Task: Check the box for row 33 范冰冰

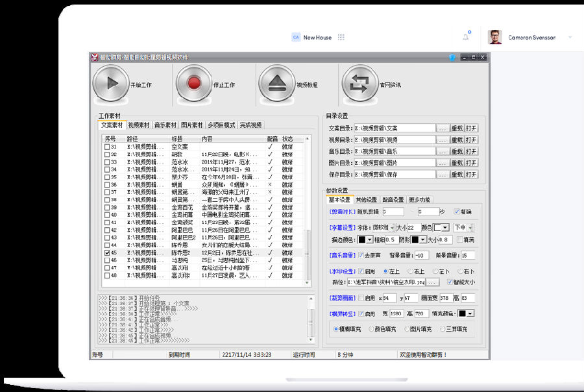Action: [x=107, y=162]
